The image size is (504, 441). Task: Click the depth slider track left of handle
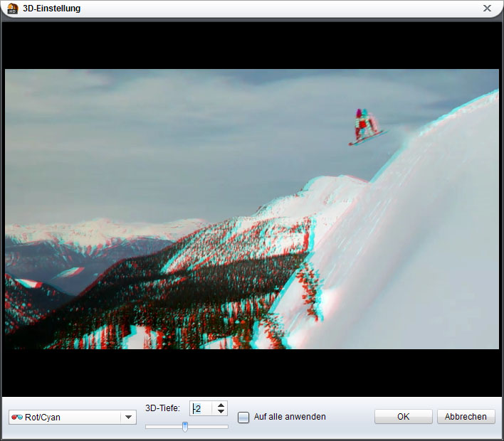pos(162,427)
